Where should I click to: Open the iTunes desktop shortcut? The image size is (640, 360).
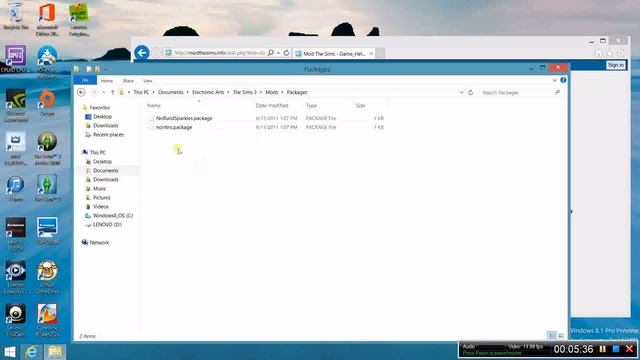(x=16, y=189)
